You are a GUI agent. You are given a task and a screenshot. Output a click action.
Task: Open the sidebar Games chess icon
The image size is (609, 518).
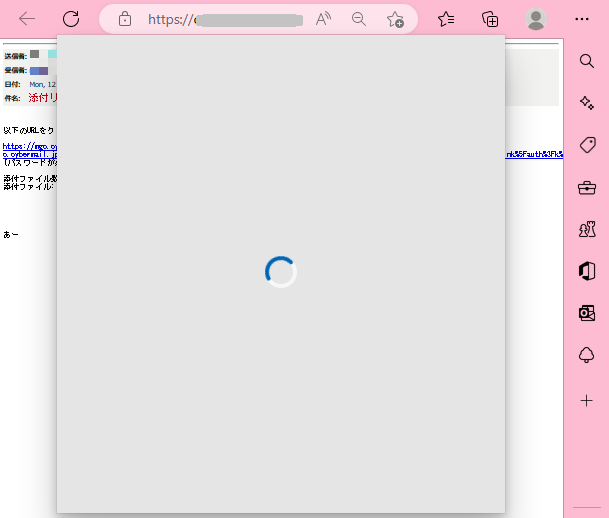pos(587,229)
